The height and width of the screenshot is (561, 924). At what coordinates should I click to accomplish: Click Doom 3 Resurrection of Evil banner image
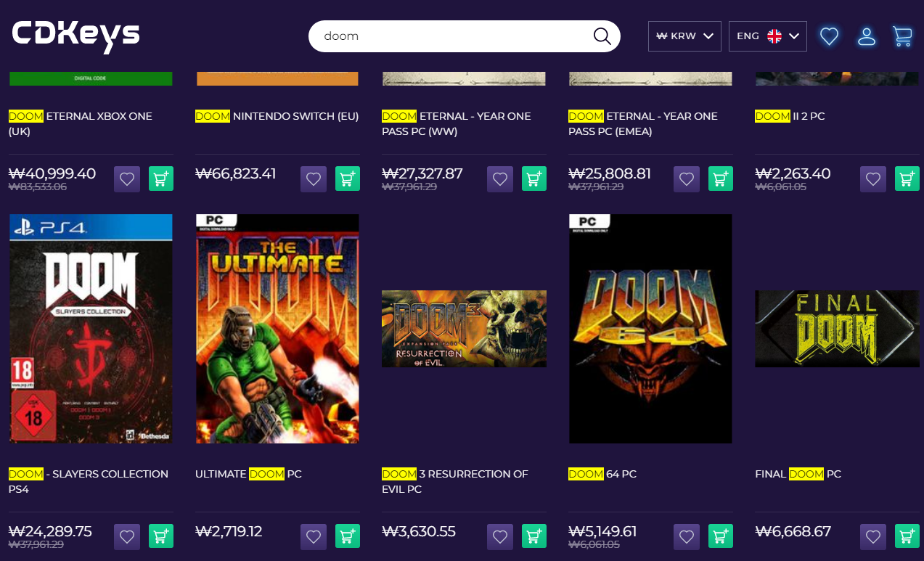(x=464, y=329)
